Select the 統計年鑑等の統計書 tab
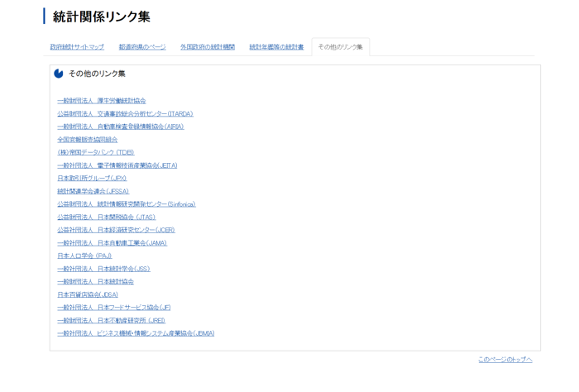Screen dimensions: 579x392 [x=276, y=47]
